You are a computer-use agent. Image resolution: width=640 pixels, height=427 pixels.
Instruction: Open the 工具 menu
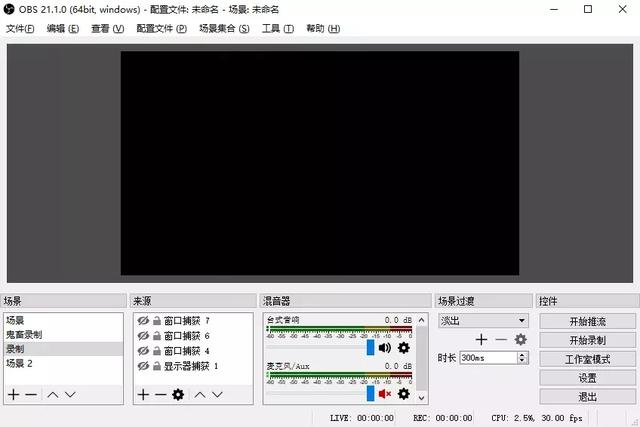[277, 28]
